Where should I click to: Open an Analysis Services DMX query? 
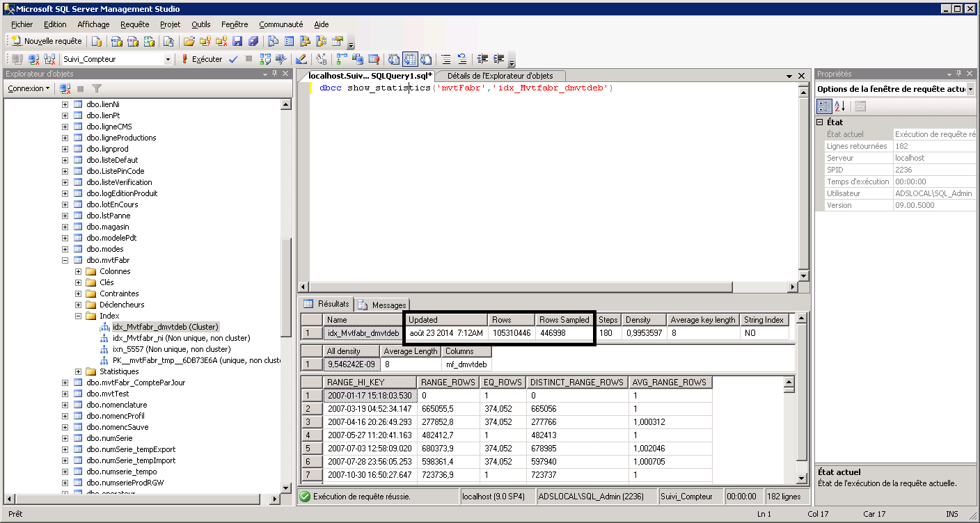pyautogui.click(x=133, y=41)
